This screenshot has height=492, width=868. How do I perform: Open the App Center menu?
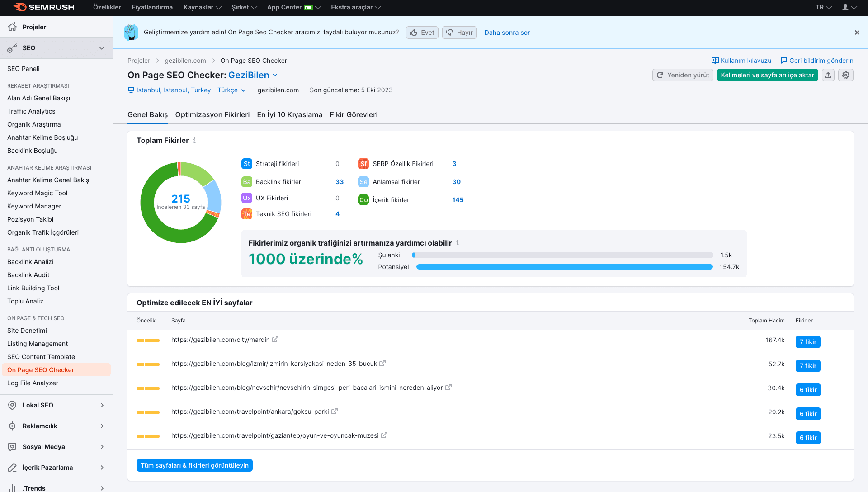[294, 7]
